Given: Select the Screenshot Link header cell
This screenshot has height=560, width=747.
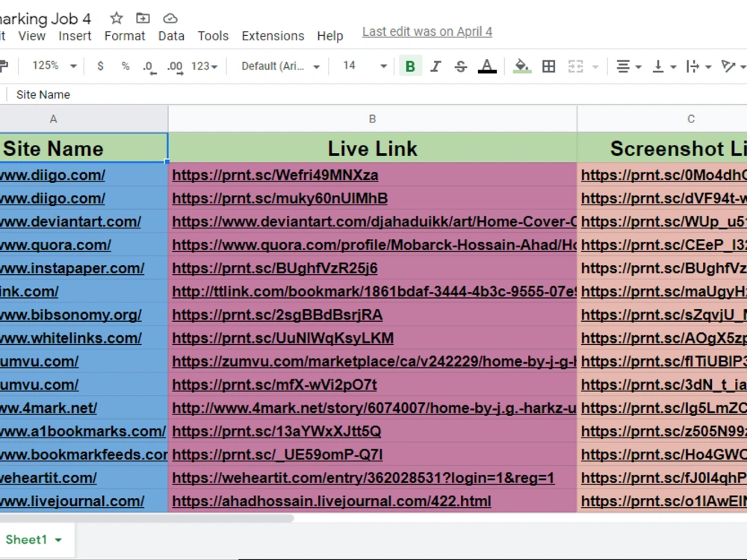Looking at the screenshot, I should point(662,148).
